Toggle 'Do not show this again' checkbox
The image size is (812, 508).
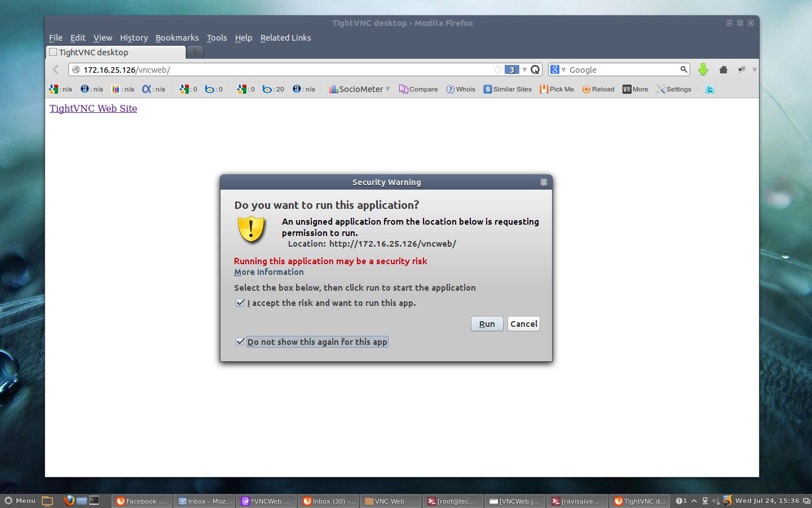click(x=240, y=341)
